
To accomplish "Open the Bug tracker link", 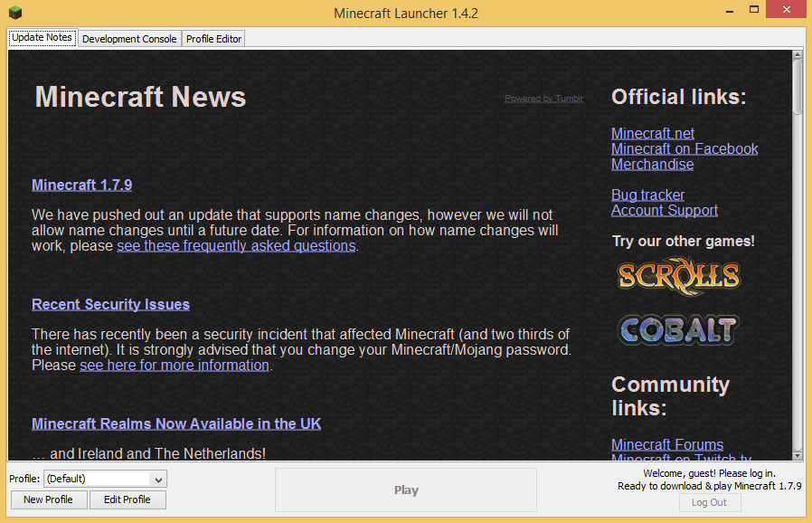I will point(647,195).
